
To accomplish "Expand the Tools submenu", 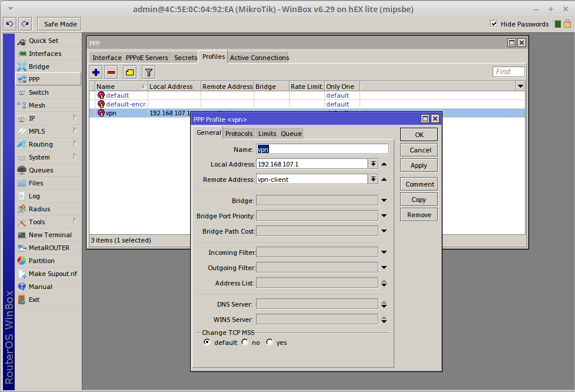I will tap(75, 221).
